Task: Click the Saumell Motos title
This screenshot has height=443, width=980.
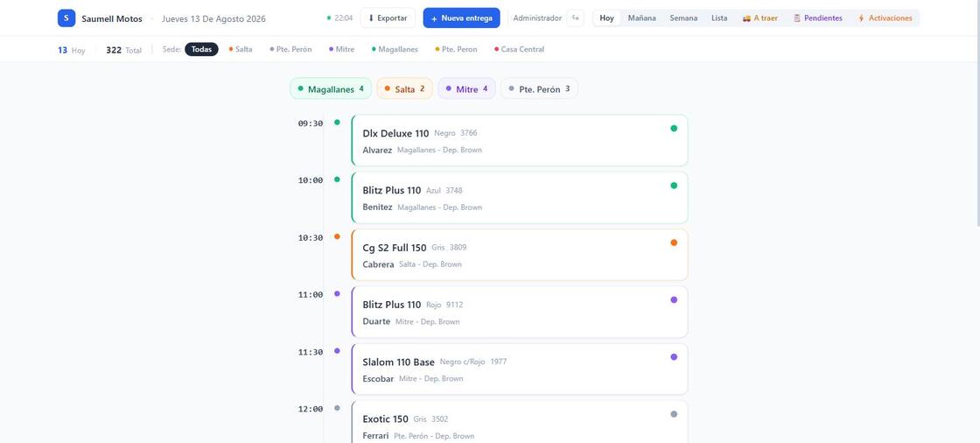Action: (112, 18)
